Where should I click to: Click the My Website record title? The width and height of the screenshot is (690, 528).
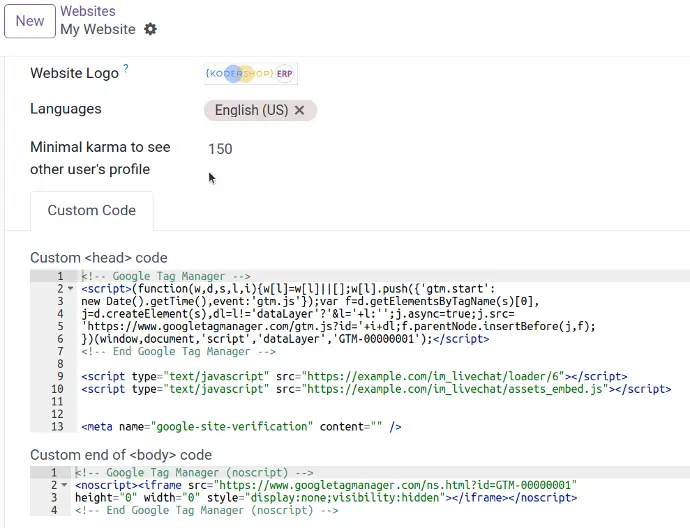tap(98, 29)
